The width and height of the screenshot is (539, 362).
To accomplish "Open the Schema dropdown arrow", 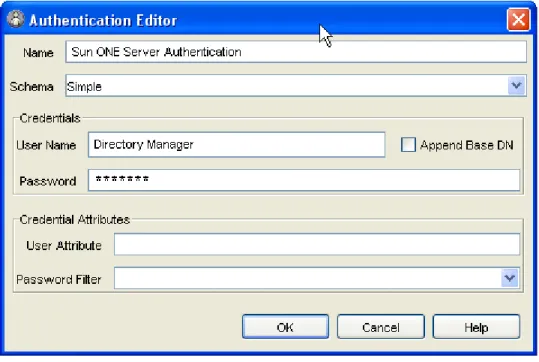I will tap(516, 86).
